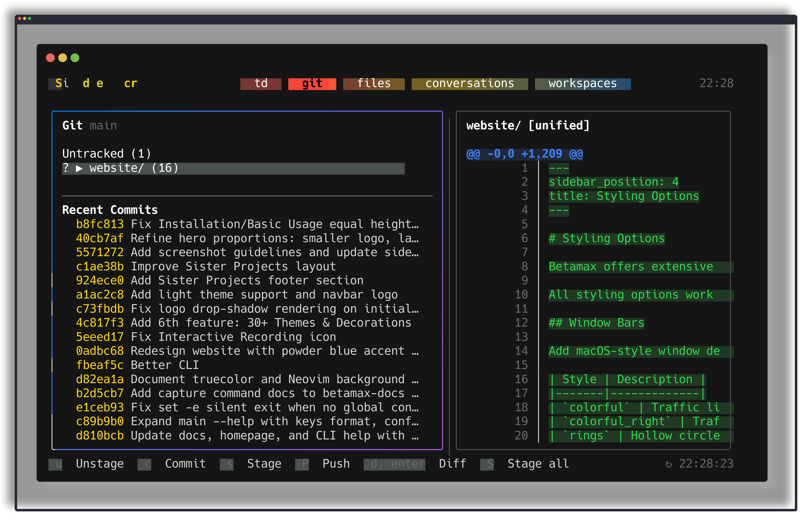Click the 'u' Unstage key hint
The width and height of the screenshot is (812, 528).
tap(56, 464)
